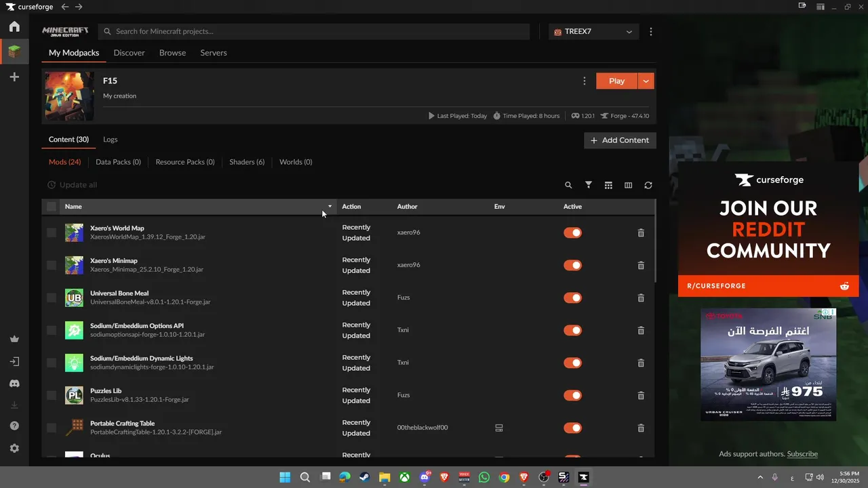Toggle Puzzles Lib active switch

coord(573,395)
